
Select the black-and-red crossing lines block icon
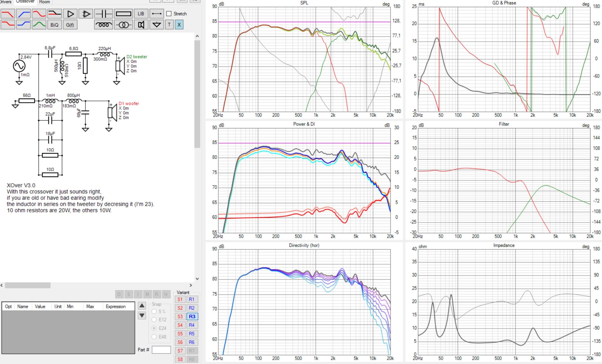(54, 14)
